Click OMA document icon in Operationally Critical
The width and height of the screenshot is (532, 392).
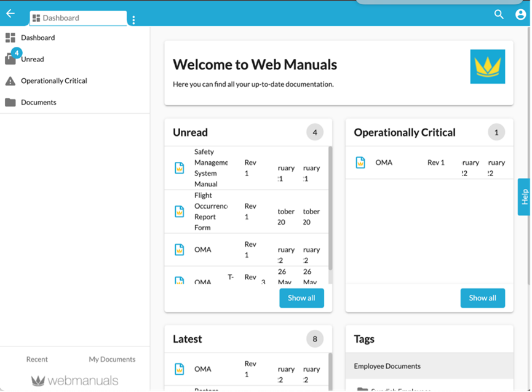(x=360, y=162)
